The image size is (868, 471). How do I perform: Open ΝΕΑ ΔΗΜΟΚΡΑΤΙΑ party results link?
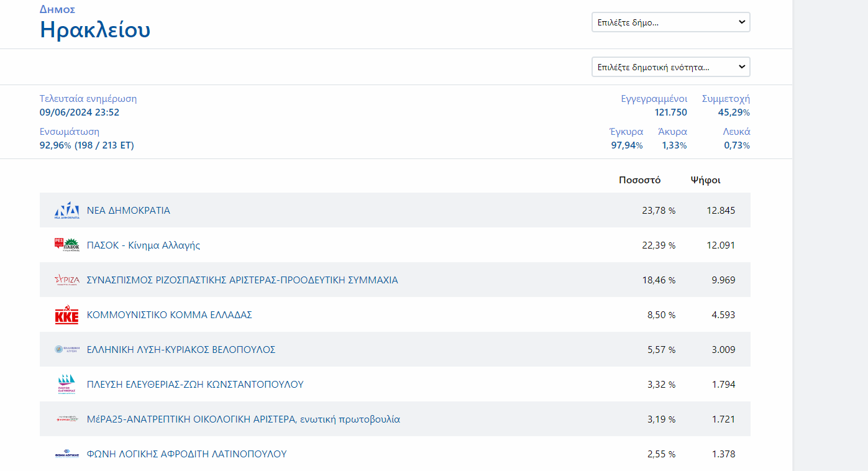click(129, 211)
